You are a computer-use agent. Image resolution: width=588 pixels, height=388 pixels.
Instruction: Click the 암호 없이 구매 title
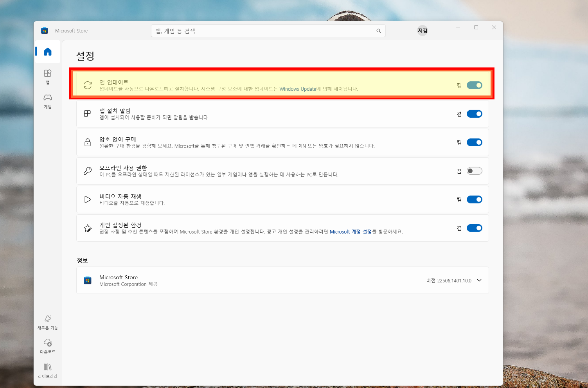[x=118, y=139]
